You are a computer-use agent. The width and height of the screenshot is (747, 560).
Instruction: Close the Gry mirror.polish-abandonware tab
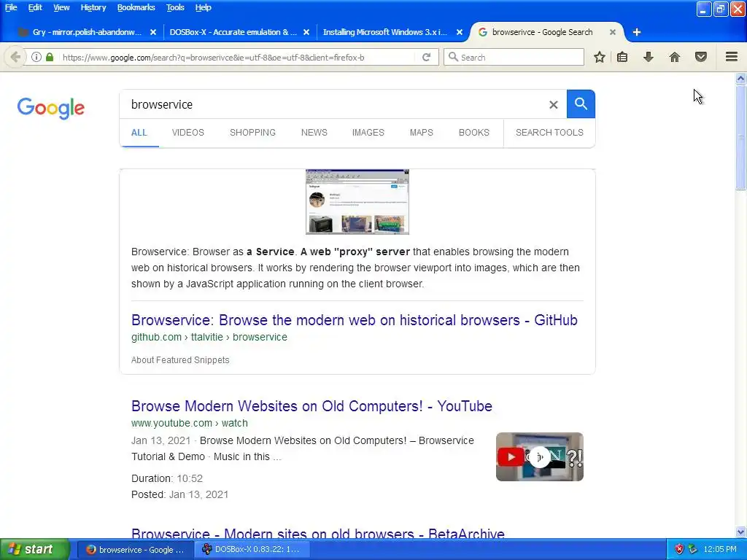pyautogui.click(x=153, y=32)
